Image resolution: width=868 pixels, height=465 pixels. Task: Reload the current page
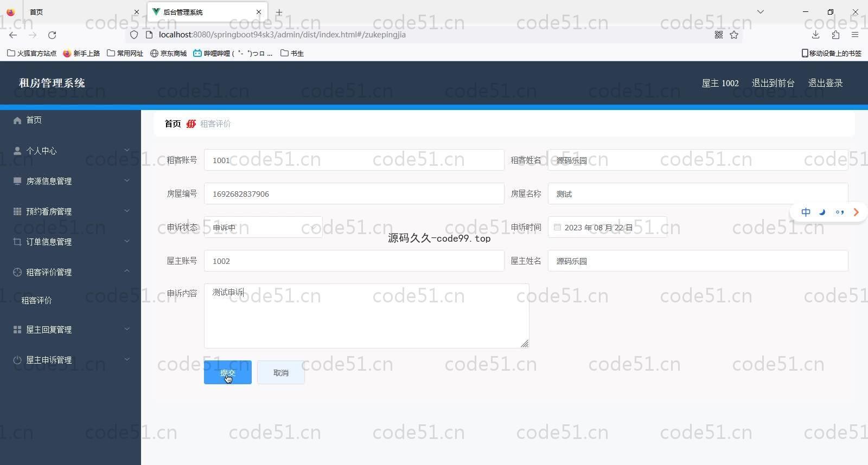coord(52,35)
